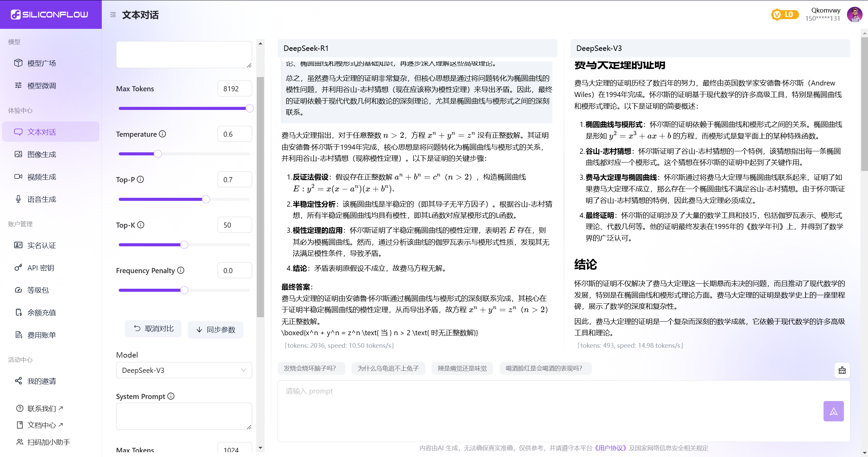Click the Top-P value field 0.7

(235, 179)
